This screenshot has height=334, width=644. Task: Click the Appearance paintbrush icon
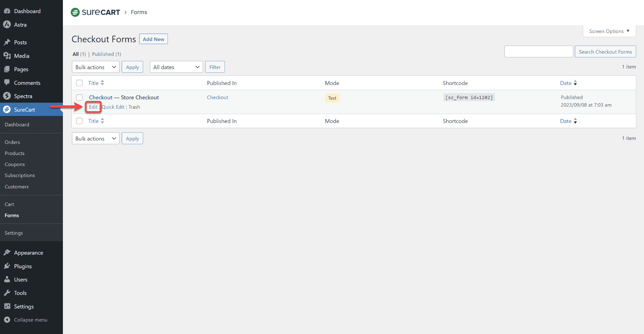7,253
